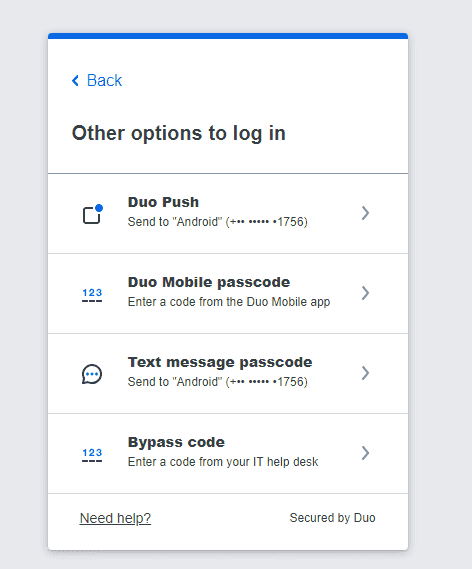
Task: Click the text message speech bubble icon
Action: pos(92,374)
